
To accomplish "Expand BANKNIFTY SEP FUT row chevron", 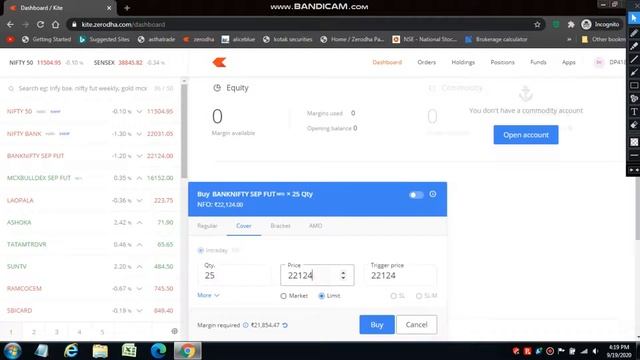I will point(139,156).
